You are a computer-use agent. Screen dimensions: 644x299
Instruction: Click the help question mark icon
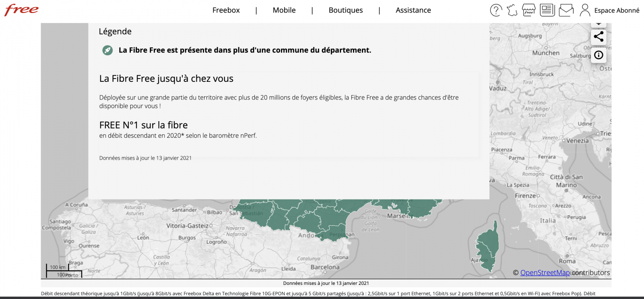tap(496, 10)
